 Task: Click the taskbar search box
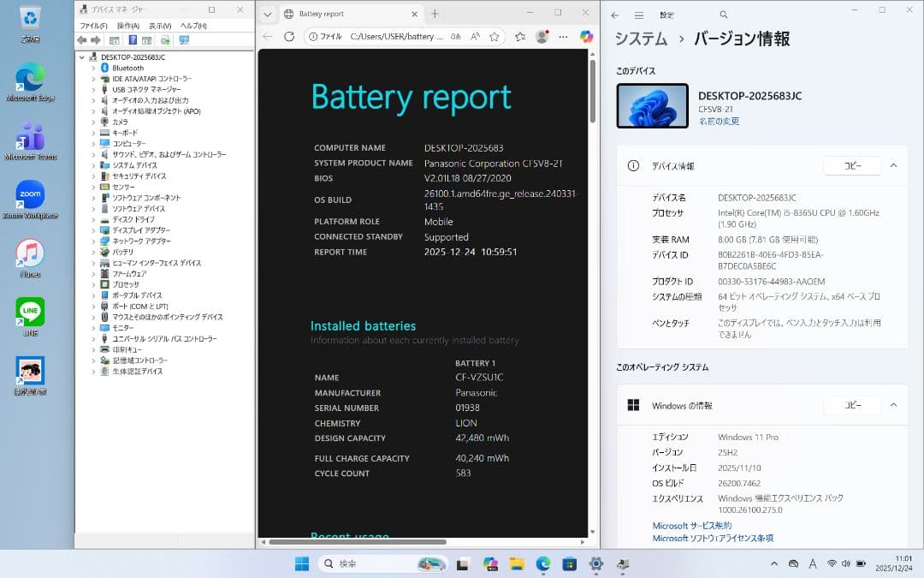(x=382, y=563)
